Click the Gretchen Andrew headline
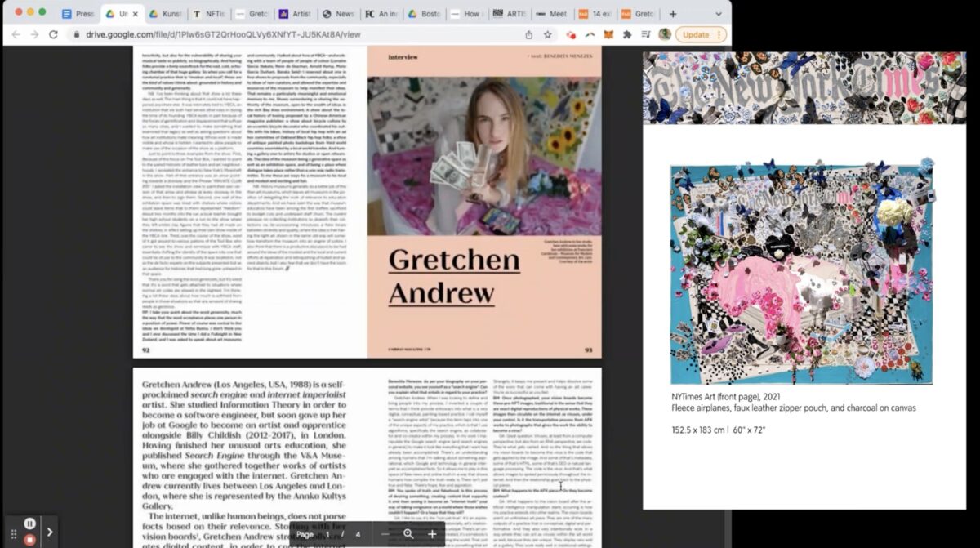 [454, 277]
